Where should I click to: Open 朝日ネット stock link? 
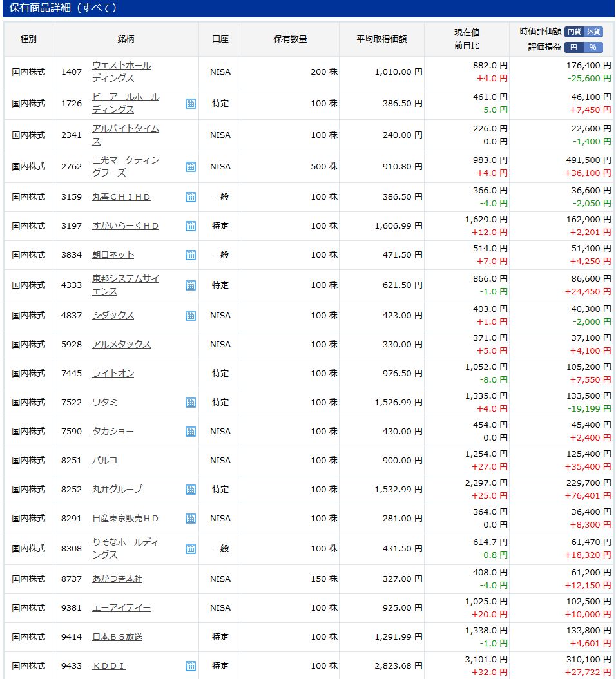(x=113, y=255)
